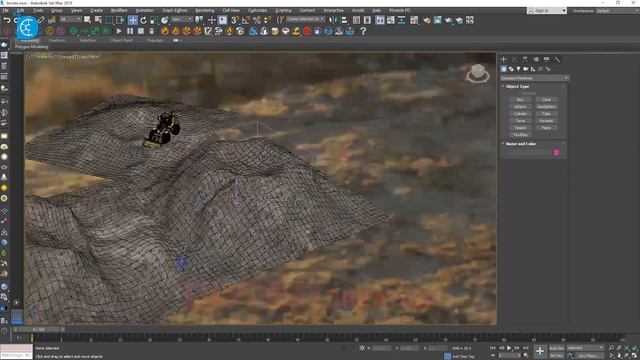Select the Cameras category icon
640x360 pixels.
(526, 69)
